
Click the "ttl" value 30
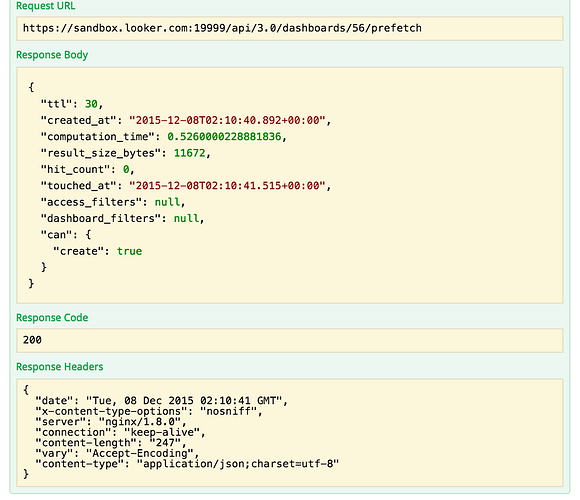point(91,104)
